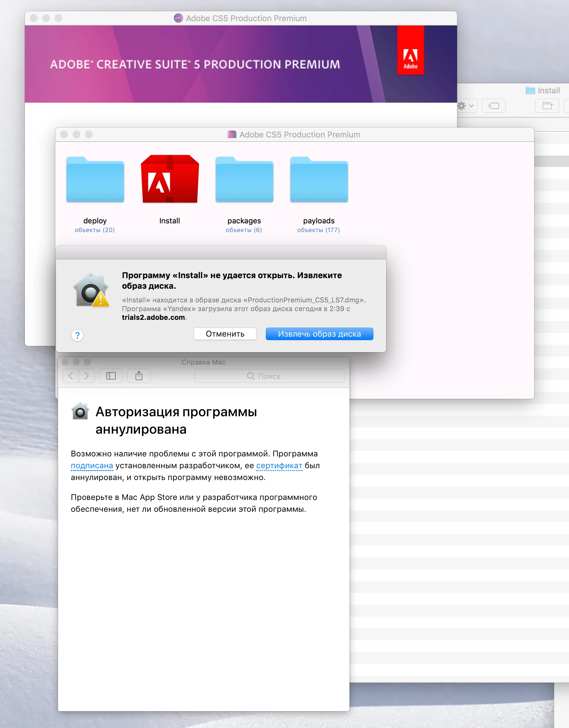Click the disk image icon in the second window title
This screenshot has width=569, height=728.
[x=232, y=134]
